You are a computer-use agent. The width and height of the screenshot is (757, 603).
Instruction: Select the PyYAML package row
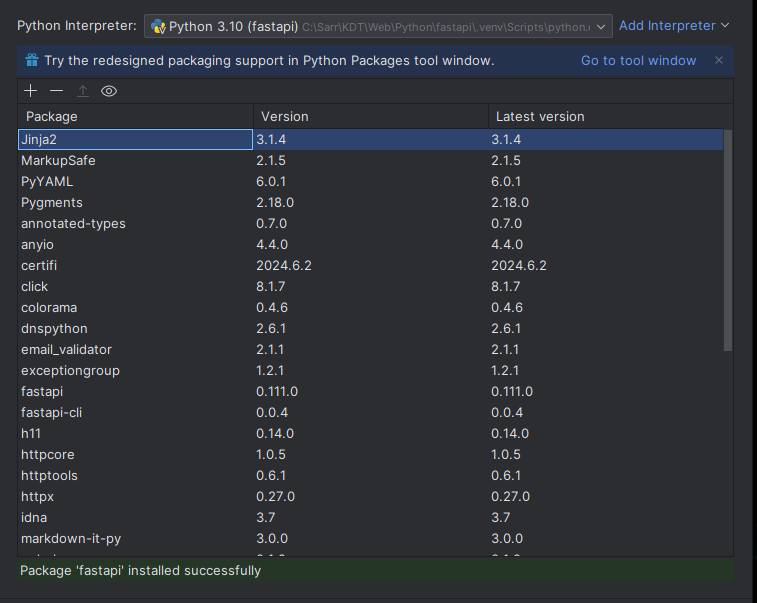[371, 182]
